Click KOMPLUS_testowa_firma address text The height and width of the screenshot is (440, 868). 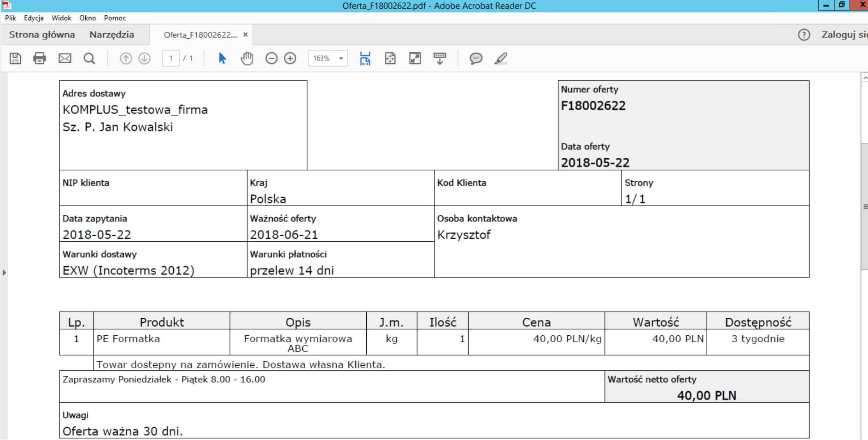135,110
